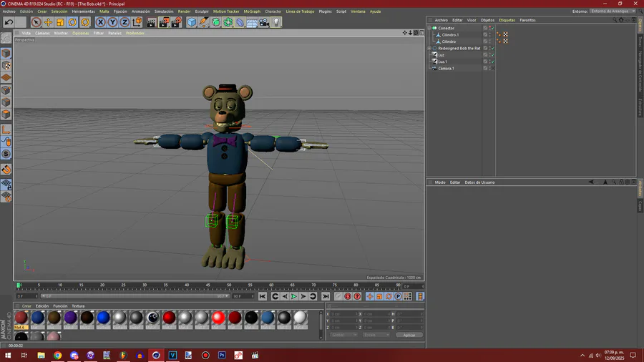
Task: Click the coordinate system cube icon
Action: (x=137, y=22)
